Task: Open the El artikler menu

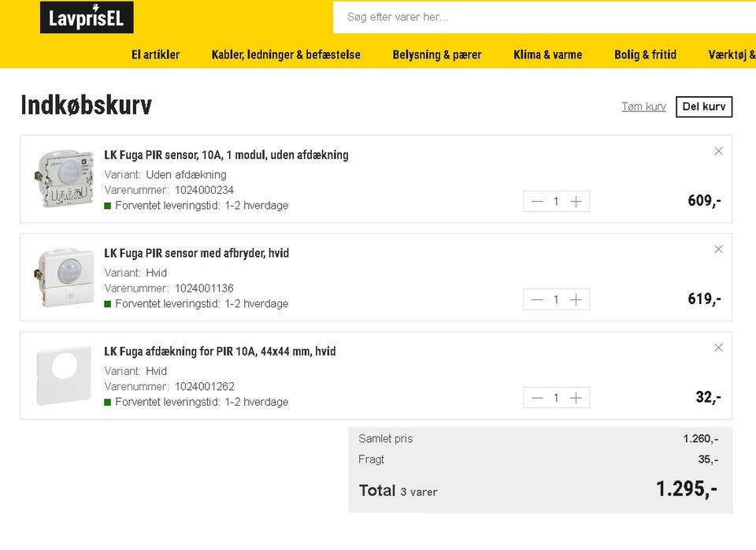Action: tap(155, 54)
